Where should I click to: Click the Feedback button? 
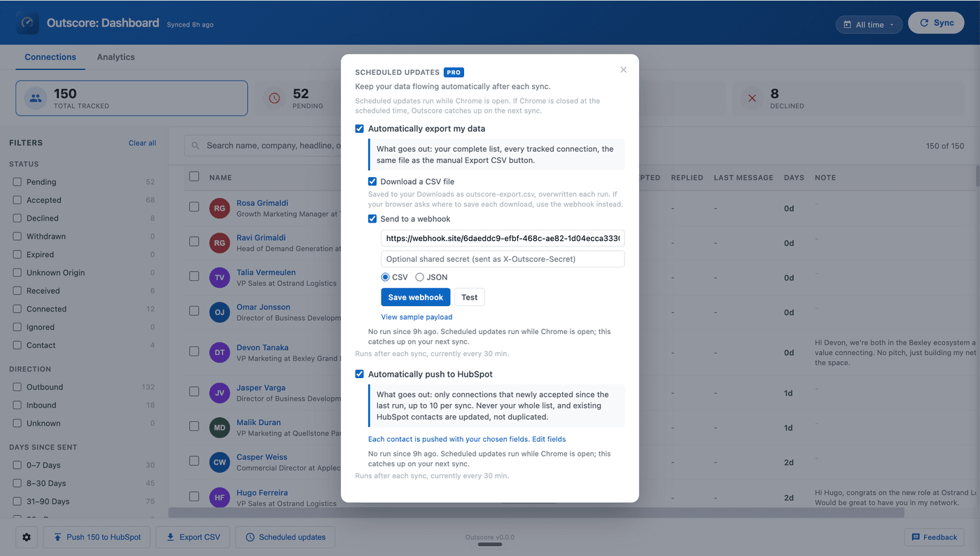pos(934,537)
